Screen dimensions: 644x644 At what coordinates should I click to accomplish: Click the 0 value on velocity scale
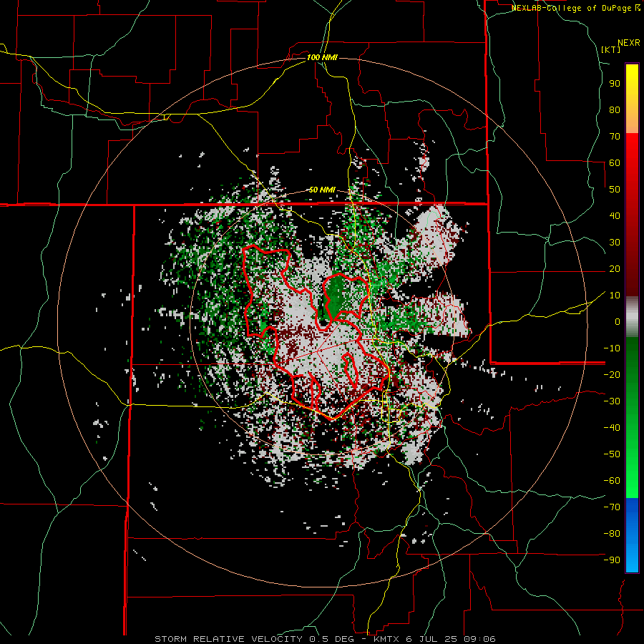(x=618, y=321)
